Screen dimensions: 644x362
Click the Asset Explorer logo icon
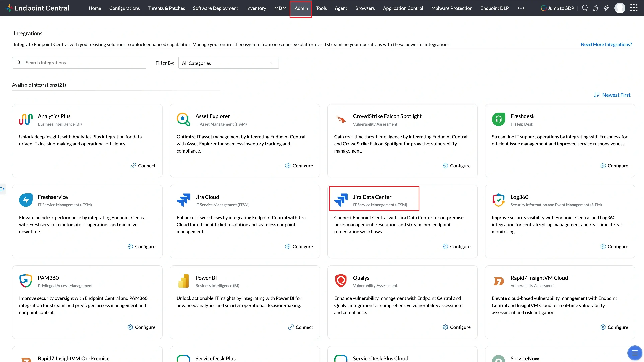(183, 119)
